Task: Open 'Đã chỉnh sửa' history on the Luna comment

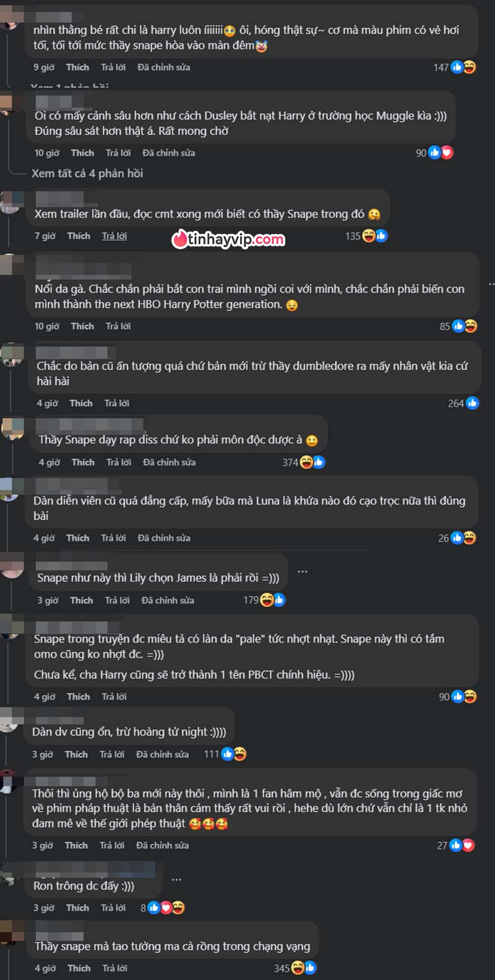Action: [x=164, y=538]
